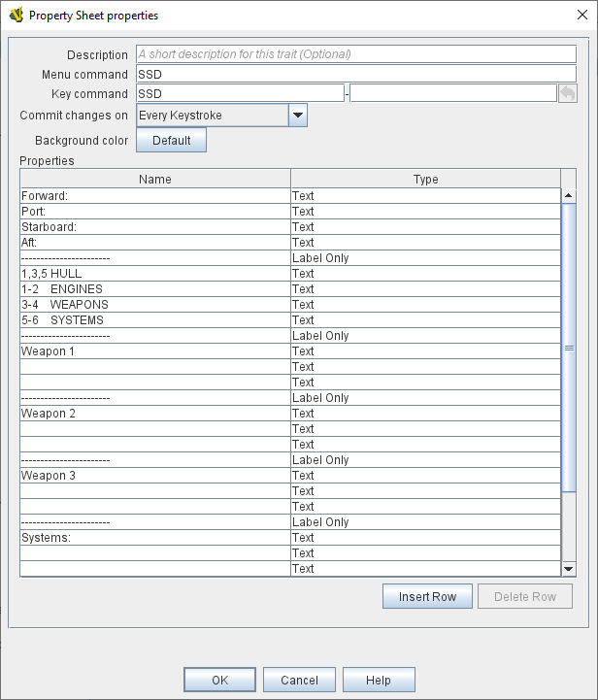This screenshot has height=700, width=598.
Task: Click the Name column header
Action: [155, 179]
